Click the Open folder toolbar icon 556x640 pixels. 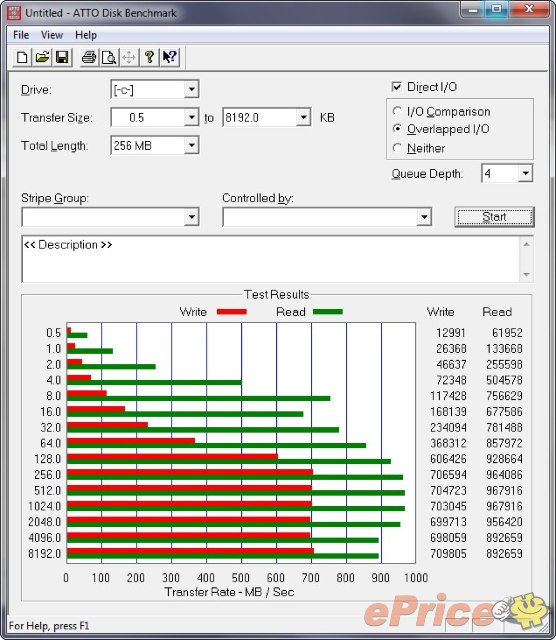coord(42,57)
